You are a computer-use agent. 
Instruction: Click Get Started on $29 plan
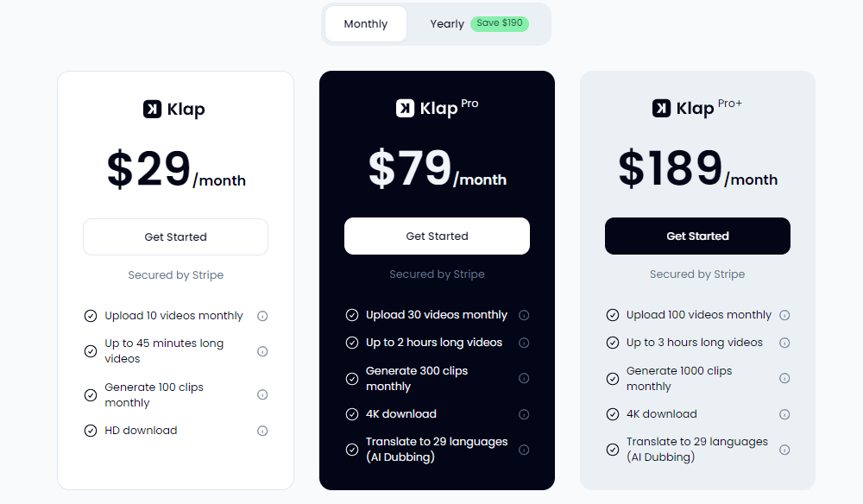[175, 237]
